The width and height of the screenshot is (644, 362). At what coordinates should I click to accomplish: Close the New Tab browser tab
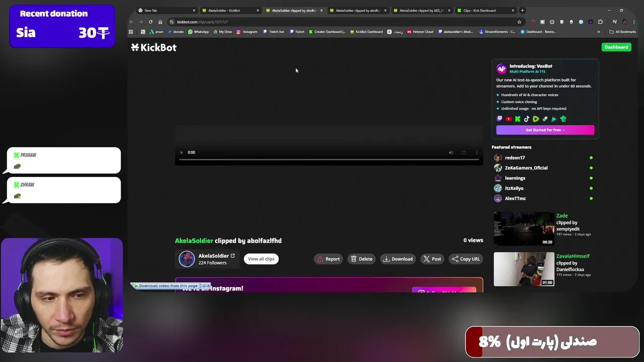(194, 11)
